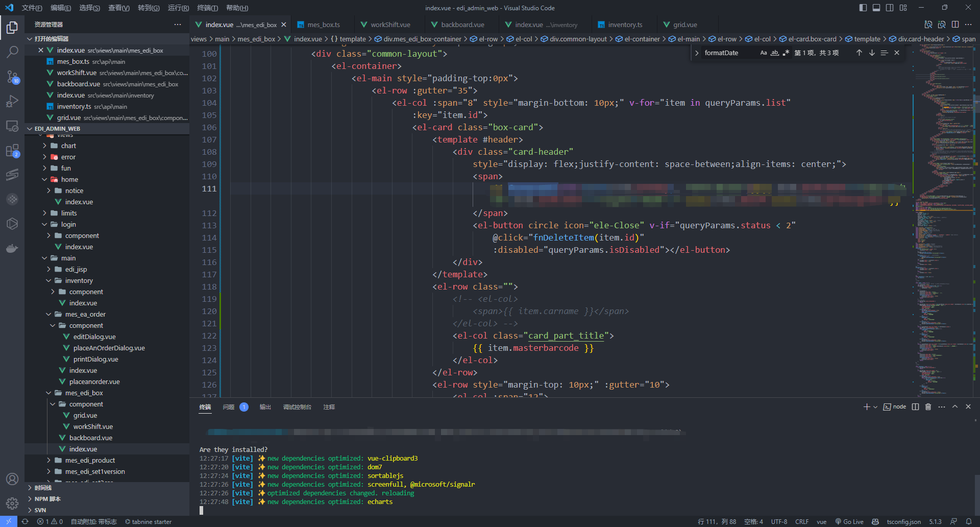The width and height of the screenshot is (980, 527).
Task: Open the 文件(F) menu
Action: pyautogui.click(x=32, y=8)
